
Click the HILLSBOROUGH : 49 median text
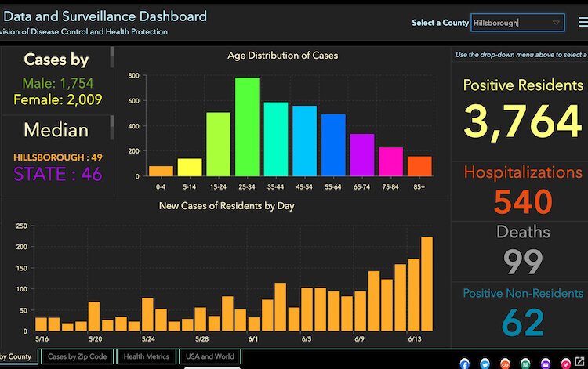(x=58, y=157)
